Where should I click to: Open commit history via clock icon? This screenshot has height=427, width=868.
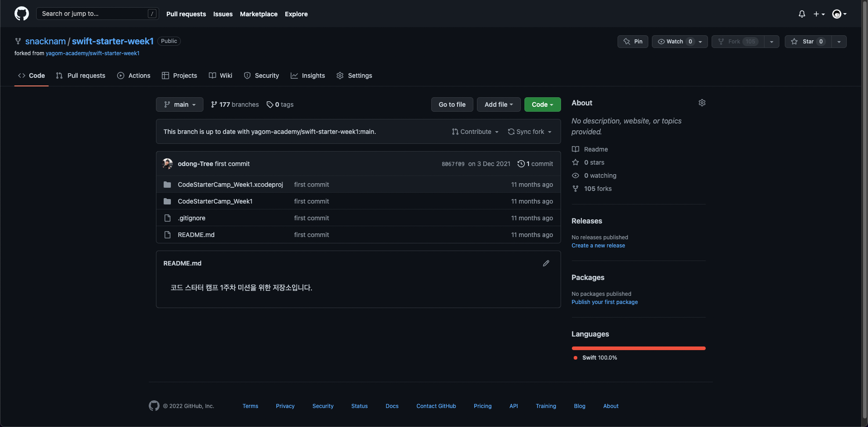521,164
